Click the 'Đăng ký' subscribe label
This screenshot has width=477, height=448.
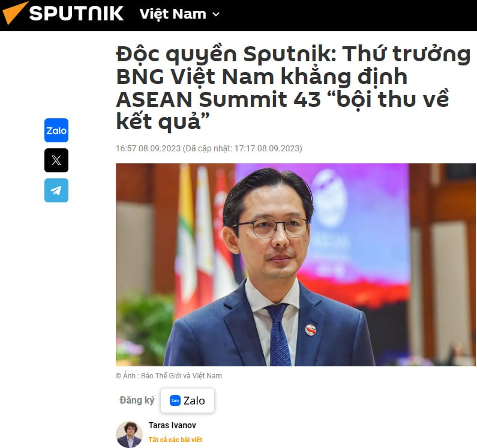[137, 400]
